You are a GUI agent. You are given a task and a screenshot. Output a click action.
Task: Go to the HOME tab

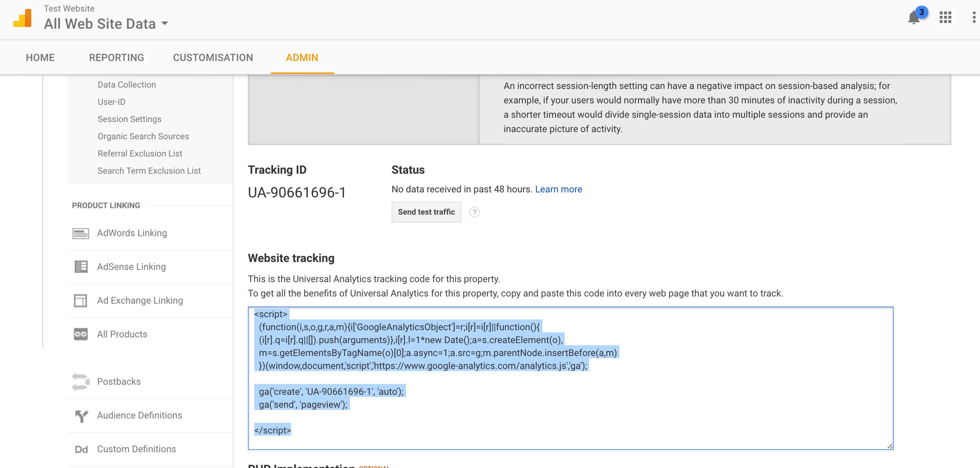coord(40,57)
